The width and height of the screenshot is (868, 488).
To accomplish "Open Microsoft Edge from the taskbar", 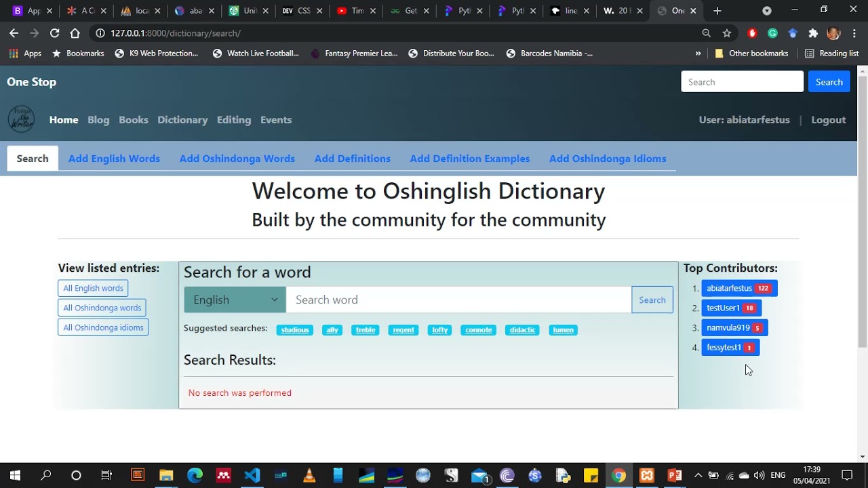I will point(195,475).
